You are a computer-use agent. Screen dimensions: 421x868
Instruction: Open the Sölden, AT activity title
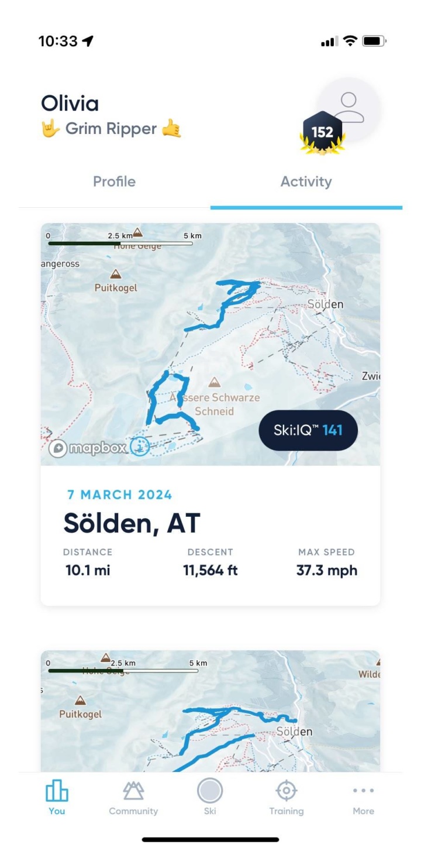132,523
